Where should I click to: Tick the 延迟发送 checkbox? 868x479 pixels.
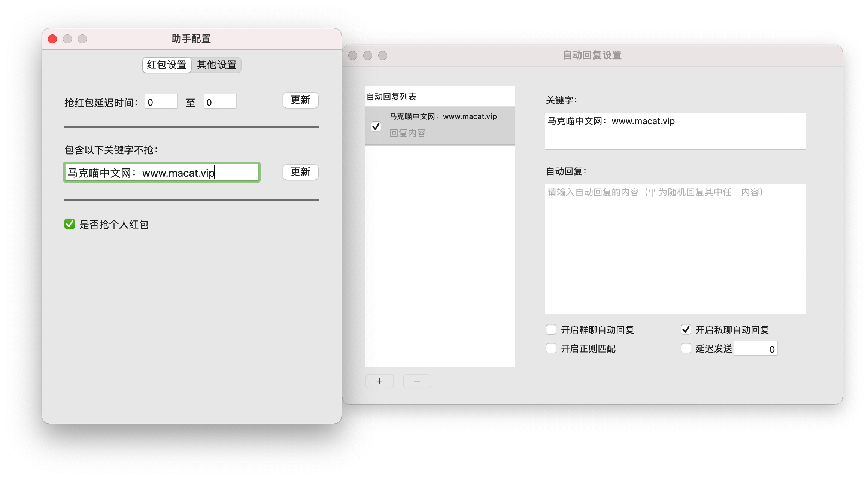tap(686, 348)
